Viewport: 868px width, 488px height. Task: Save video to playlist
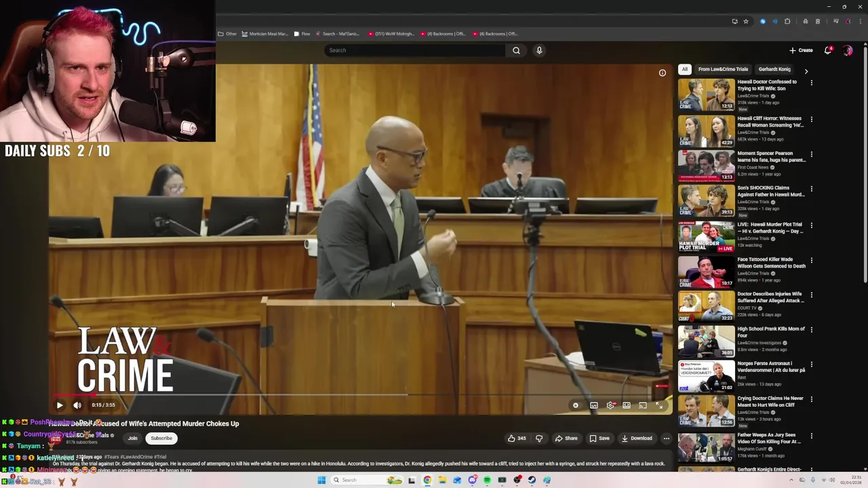(x=599, y=439)
